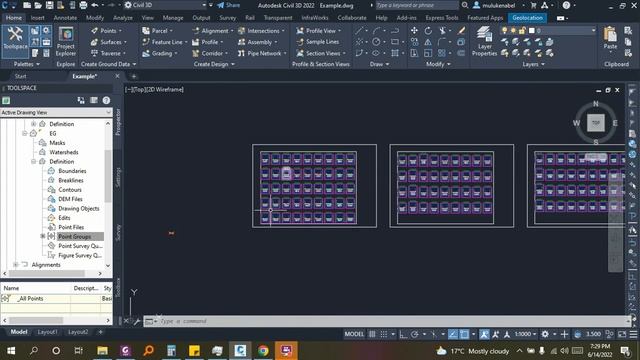Viewport: 640px width, 360px height.
Task: Click the Line draw tool
Action: click(x=359, y=31)
